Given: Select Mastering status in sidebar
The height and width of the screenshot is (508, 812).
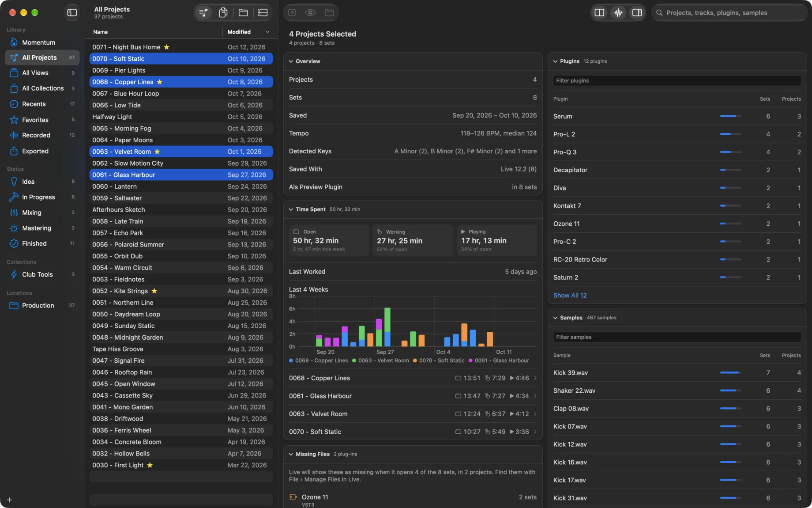Looking at the screenshot, I should 42,228.
